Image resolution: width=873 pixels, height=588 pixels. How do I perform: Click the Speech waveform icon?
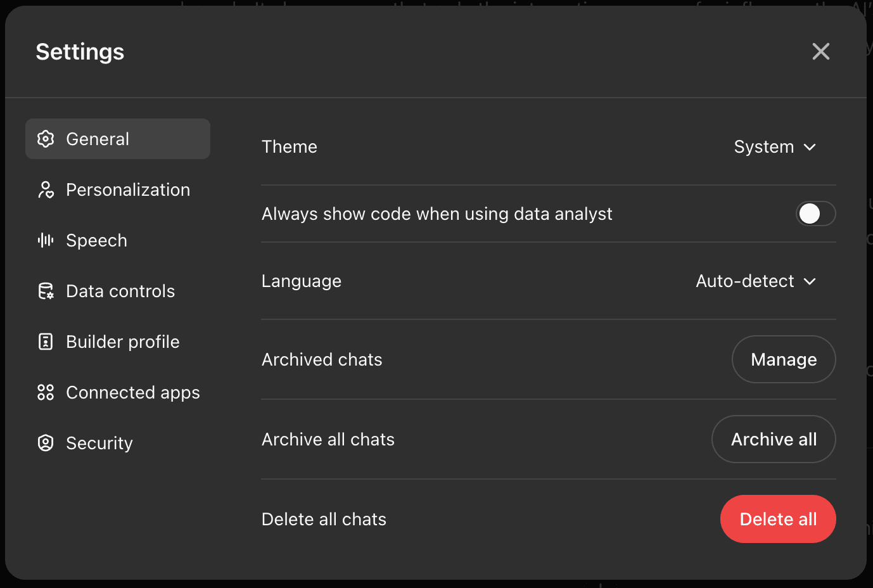tap(46, 240)
